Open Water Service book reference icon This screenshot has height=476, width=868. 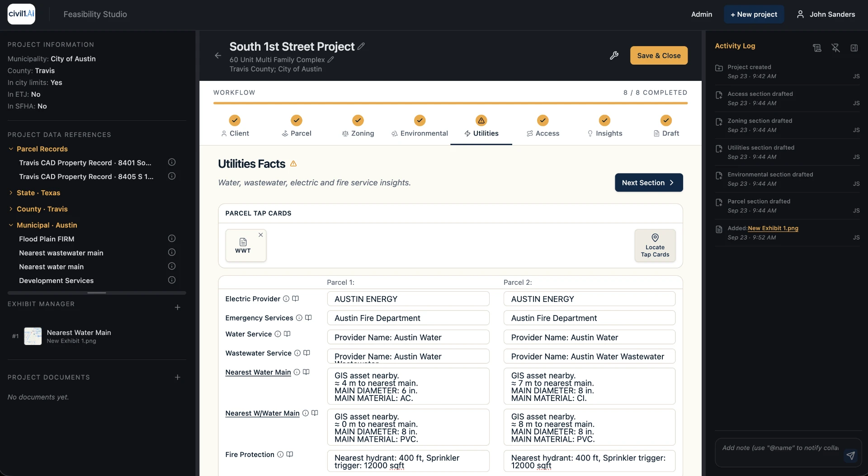287,334
